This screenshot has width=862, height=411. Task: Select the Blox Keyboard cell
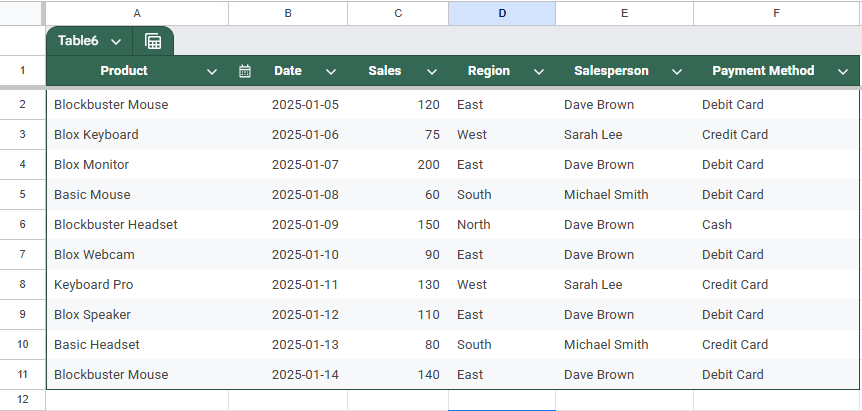137,135
